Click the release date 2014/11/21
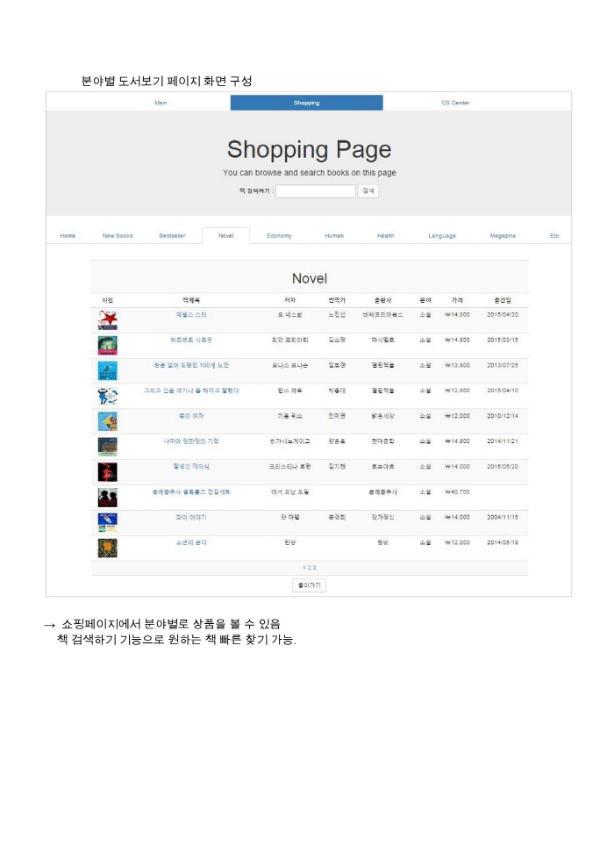 503,441
